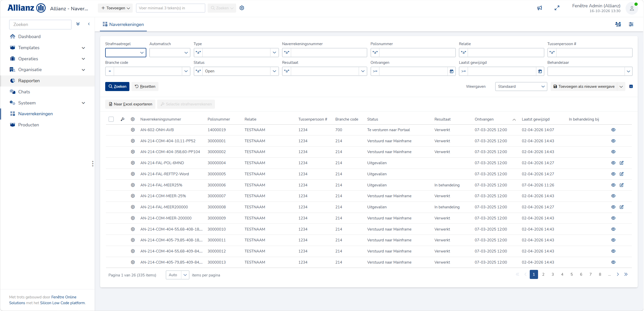Click the announcements megaphone icon
The image size is (644, 311).
540,8
